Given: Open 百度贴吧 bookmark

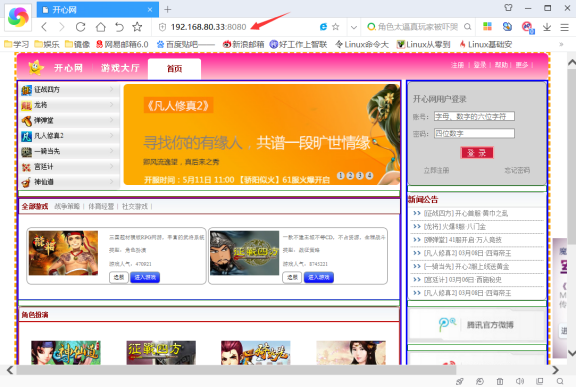Looking at the screenshot, I should (x=186, y=44).
